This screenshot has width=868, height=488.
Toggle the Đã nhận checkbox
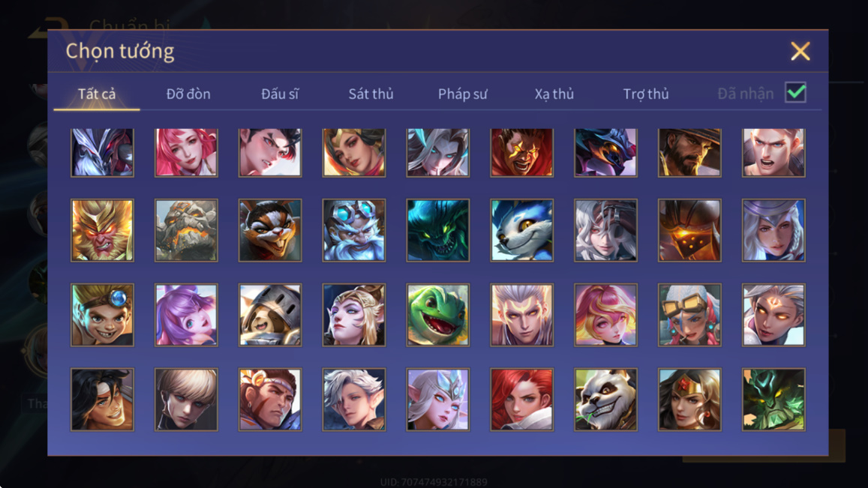(x=795, y=92)
